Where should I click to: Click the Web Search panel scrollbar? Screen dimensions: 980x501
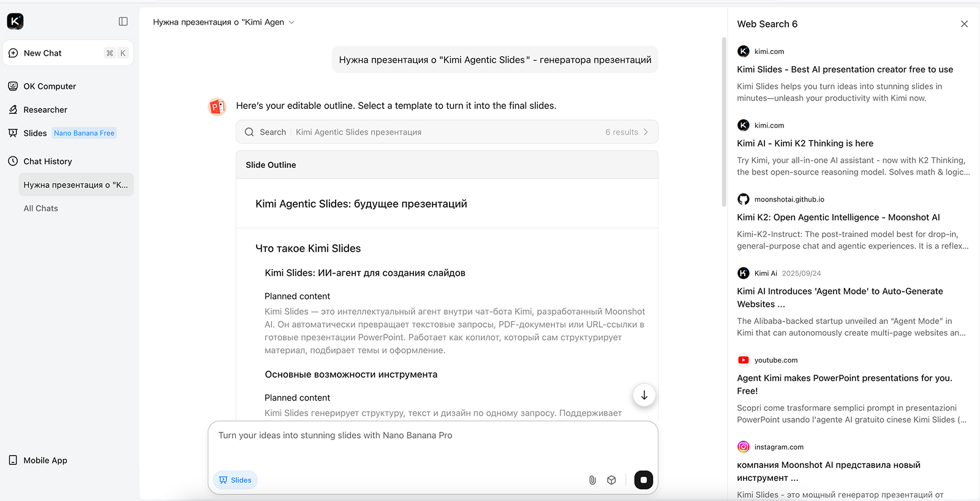[x=724, y=122]
